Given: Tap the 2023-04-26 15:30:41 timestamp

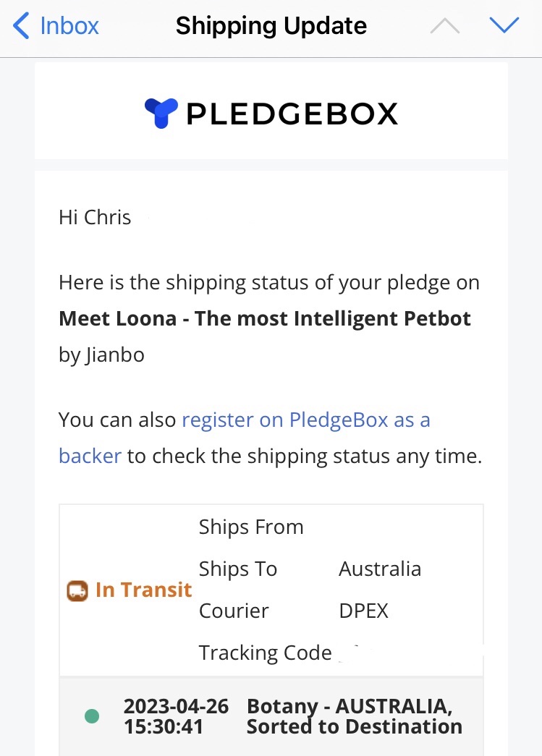Looking at the screenshot, I should 176,716.
